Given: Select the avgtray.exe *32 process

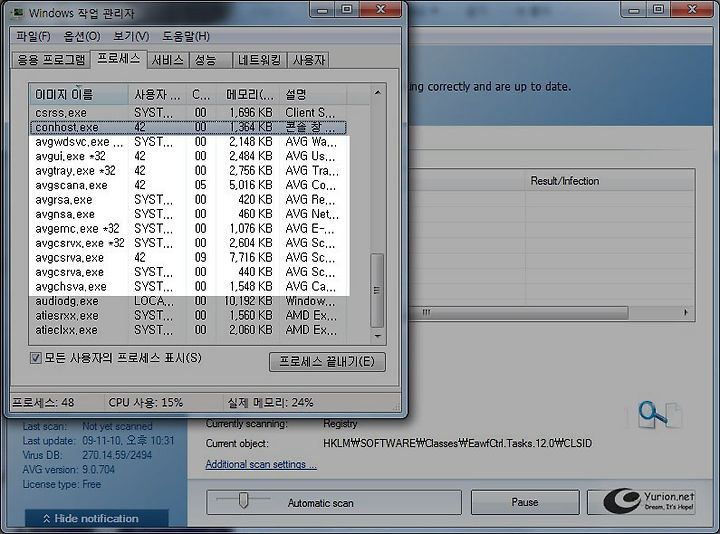Looking at the screenshot, I should [x=188, y=171].
